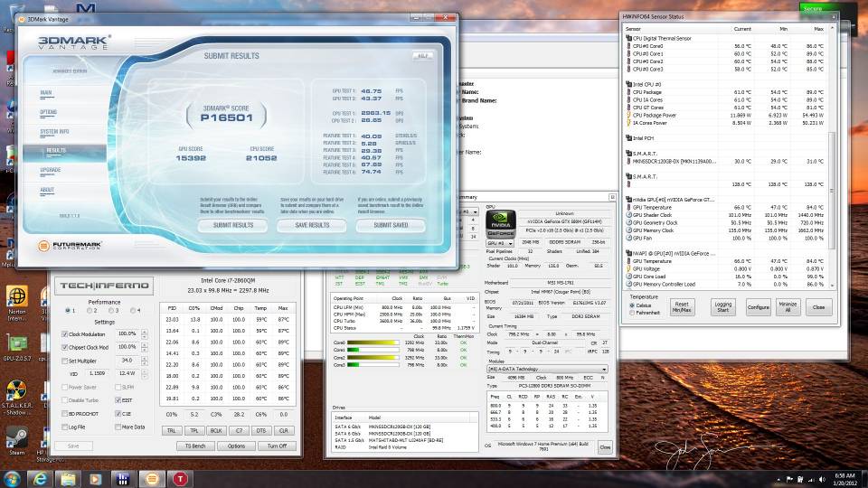
Task: Adjust Set Multiplier value stepper
Action: [145, 361]
